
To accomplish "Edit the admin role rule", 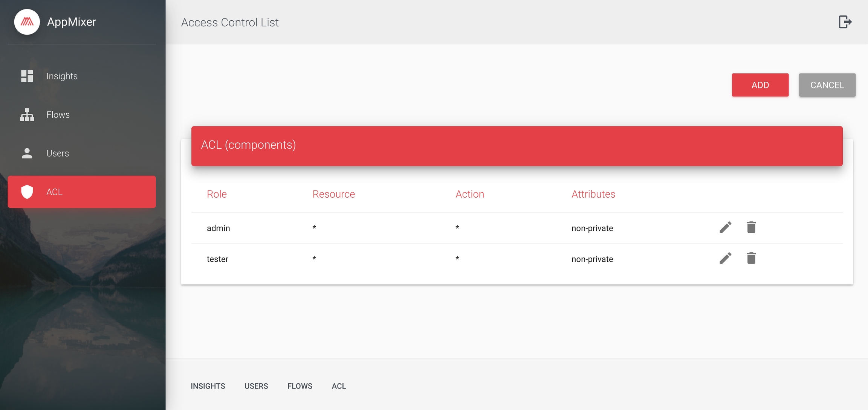I will pyautogui.click(x=725, y=227).
